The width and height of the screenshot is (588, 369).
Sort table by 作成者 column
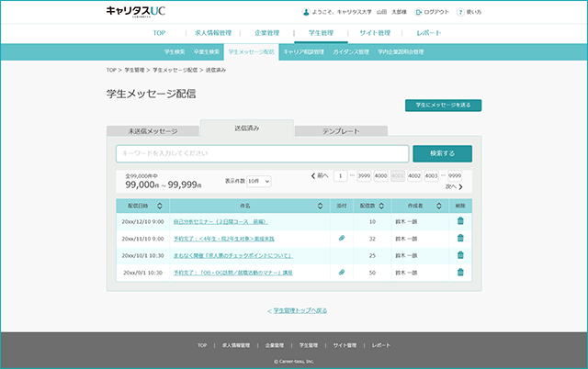pyautogui.click(x=439, y=206)
